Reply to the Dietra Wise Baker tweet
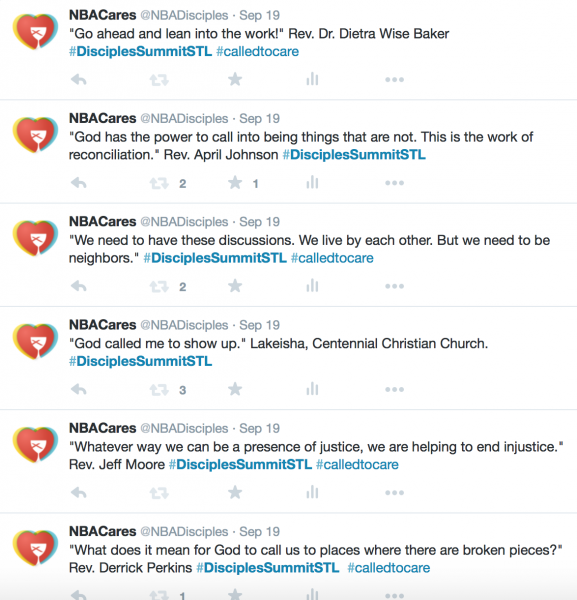The width and height of the screenshot is (577, 600). click(79, 80)
